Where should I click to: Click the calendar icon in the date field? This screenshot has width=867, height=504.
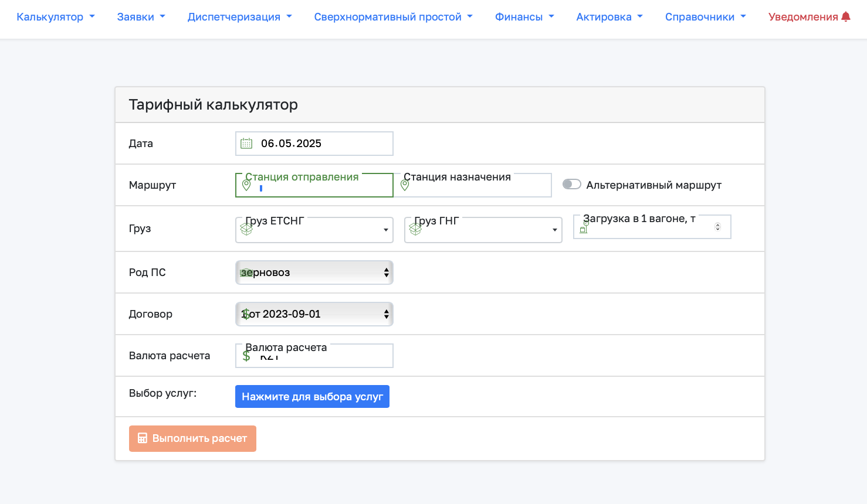coord(246,144)
